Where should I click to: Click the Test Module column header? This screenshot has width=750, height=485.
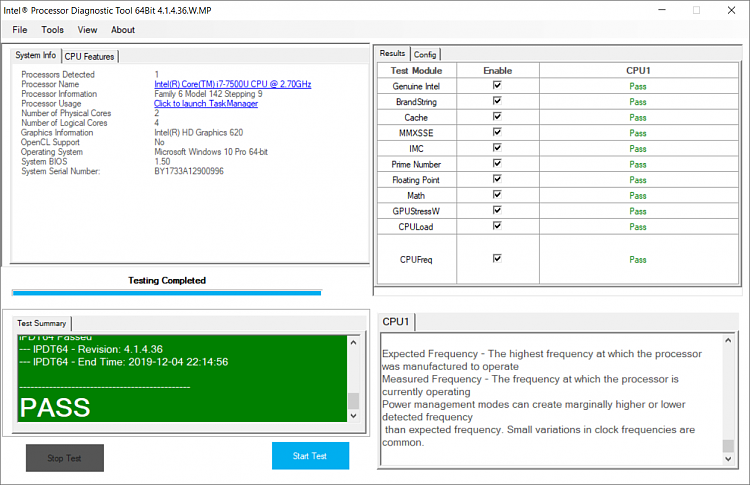pyautogui.click(x=417, y=71)
